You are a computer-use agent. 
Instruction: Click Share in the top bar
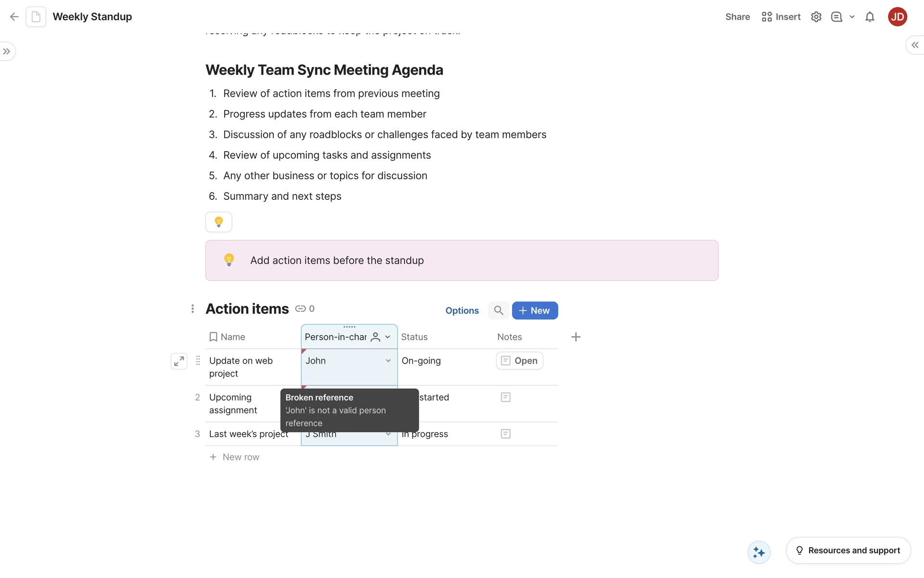pyautogui.click(x=737, y=17)
